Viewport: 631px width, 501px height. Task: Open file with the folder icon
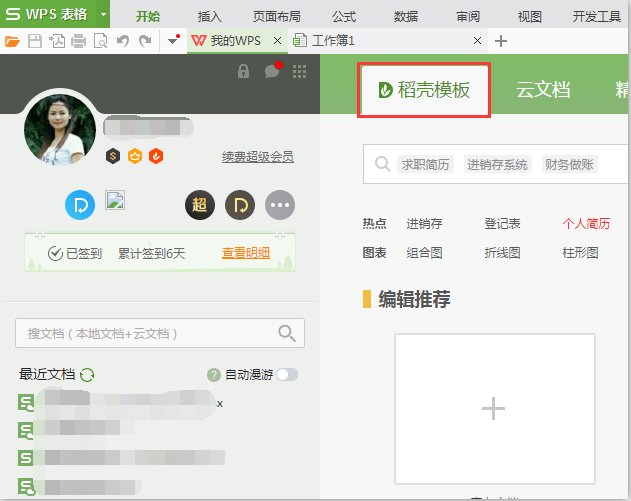click(x=12, y=41)
